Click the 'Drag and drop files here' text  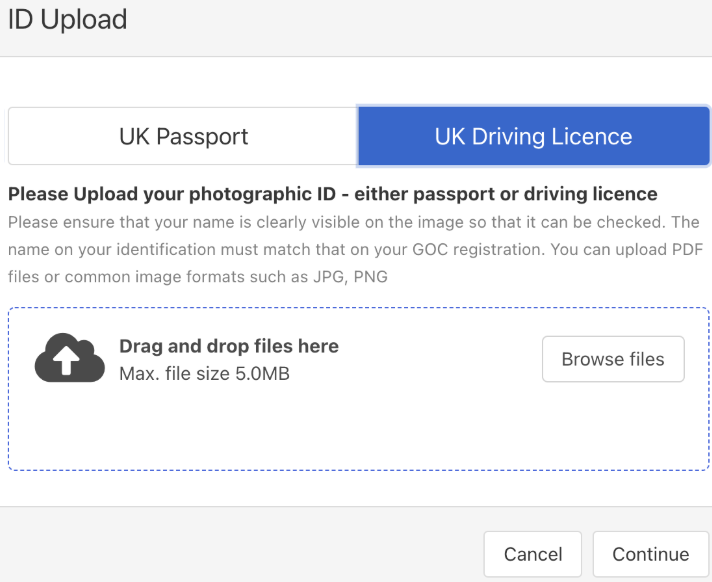(229, 347)
